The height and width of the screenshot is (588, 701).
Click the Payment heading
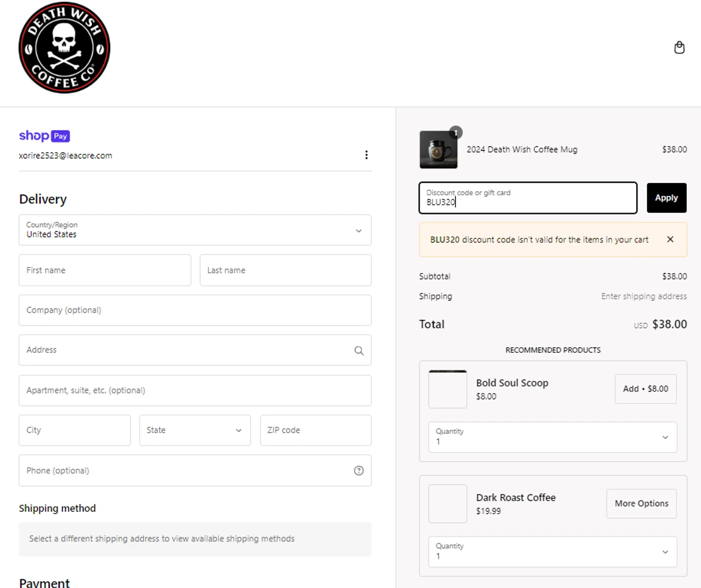coord(44,583)
